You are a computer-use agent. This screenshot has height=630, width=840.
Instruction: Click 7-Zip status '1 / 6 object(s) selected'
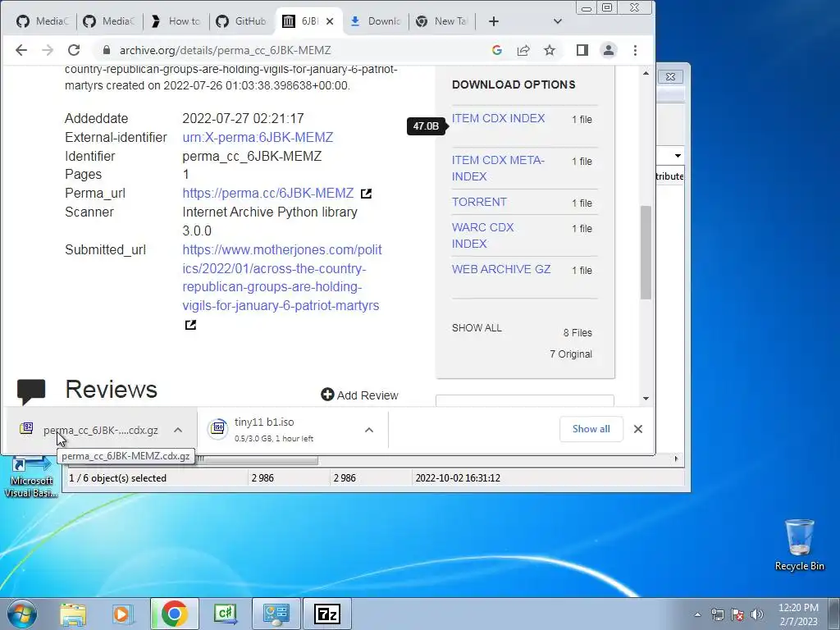click(x=117, y=478)
